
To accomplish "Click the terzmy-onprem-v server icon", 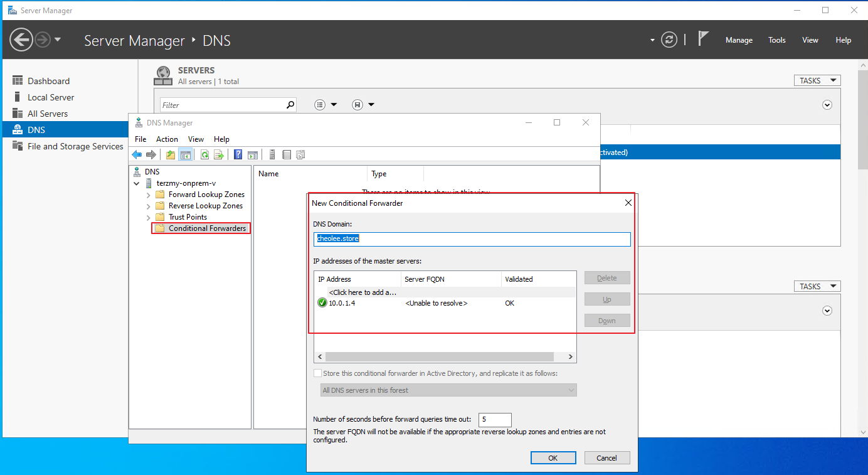I will coord(149,183).
